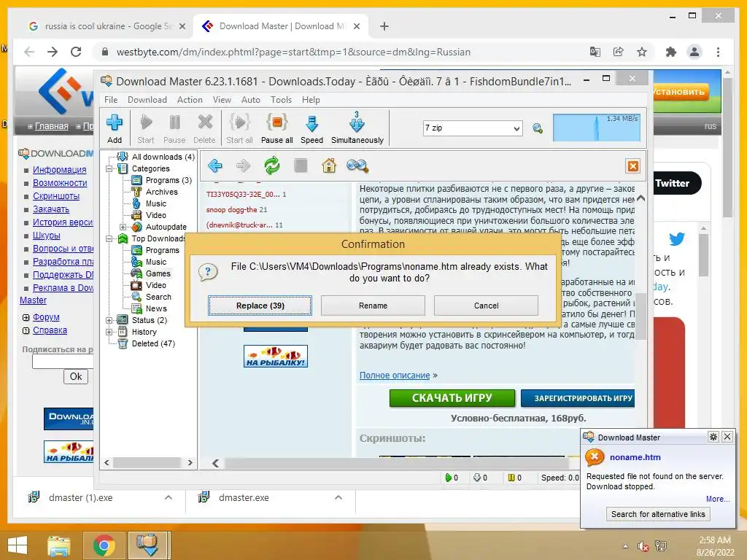Open the Download menu

tap(147, 99)
